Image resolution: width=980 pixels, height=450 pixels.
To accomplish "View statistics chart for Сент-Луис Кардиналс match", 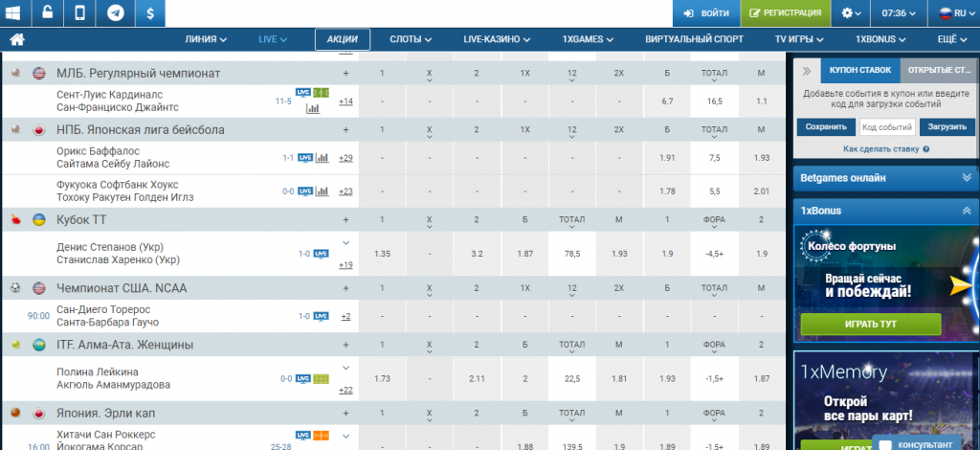I will pos(313,109).
